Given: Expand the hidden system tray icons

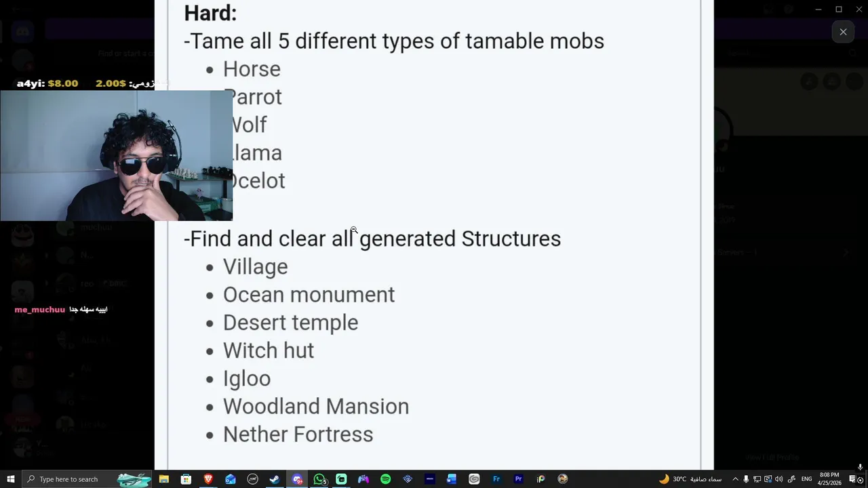Looking at the screenshot, I should 735,479.
